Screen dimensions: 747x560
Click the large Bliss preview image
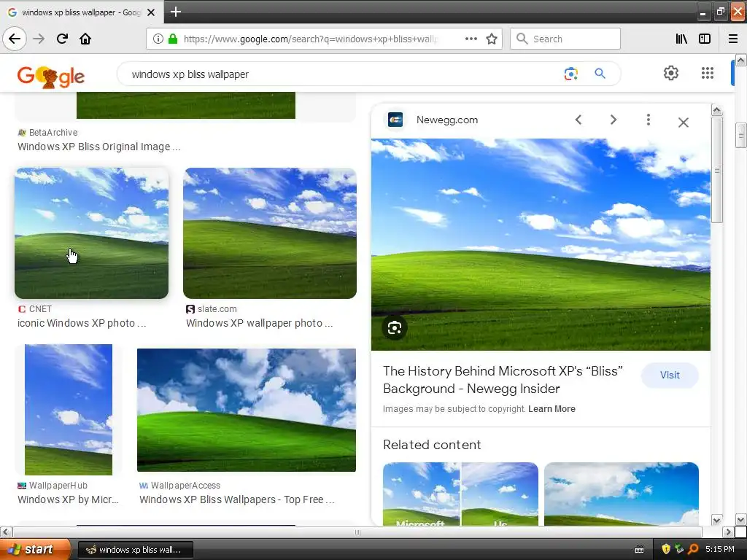[x=541, y=244]
